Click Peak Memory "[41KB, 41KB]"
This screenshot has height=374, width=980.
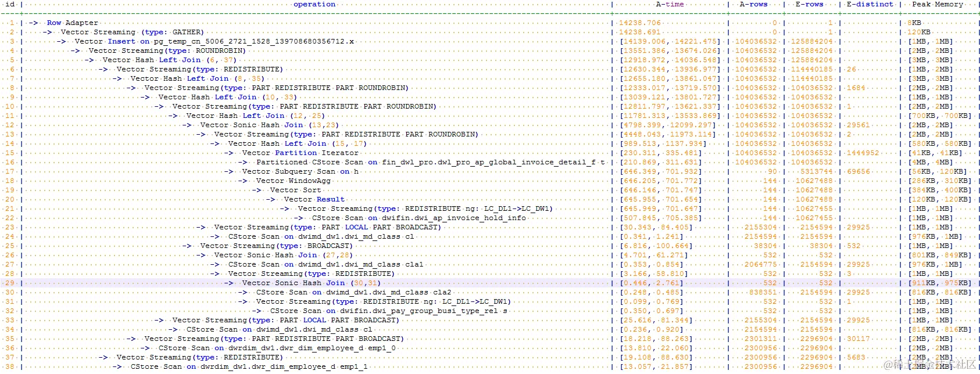point(935,153)
